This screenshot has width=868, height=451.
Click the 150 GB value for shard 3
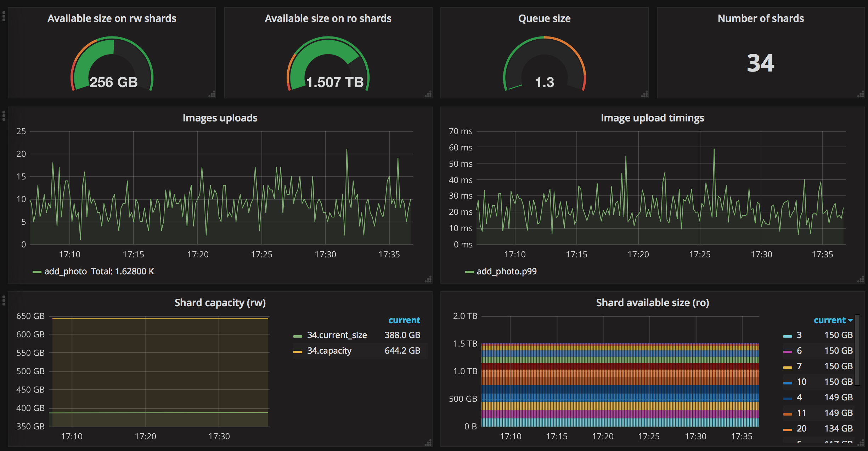(x=839, y=335)
